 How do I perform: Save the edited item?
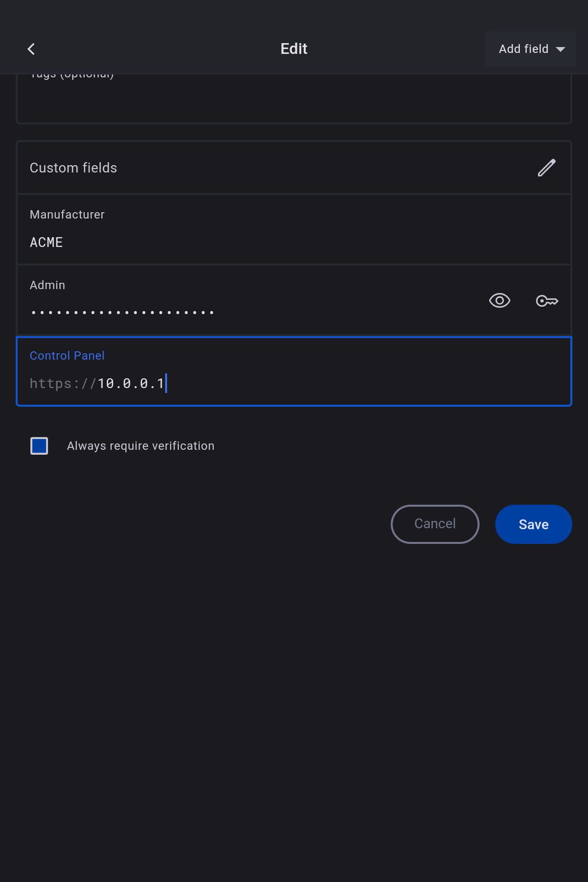pos(533,524)
